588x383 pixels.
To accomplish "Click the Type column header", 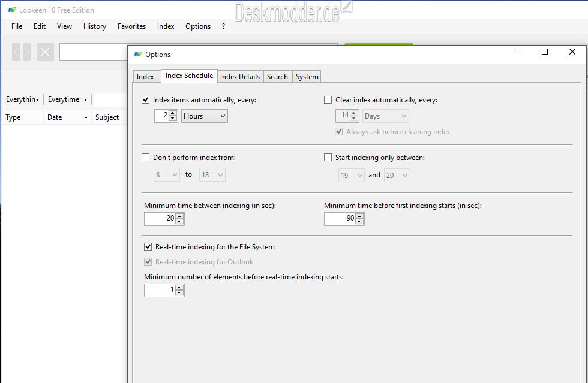I will [x=23, y=117].
